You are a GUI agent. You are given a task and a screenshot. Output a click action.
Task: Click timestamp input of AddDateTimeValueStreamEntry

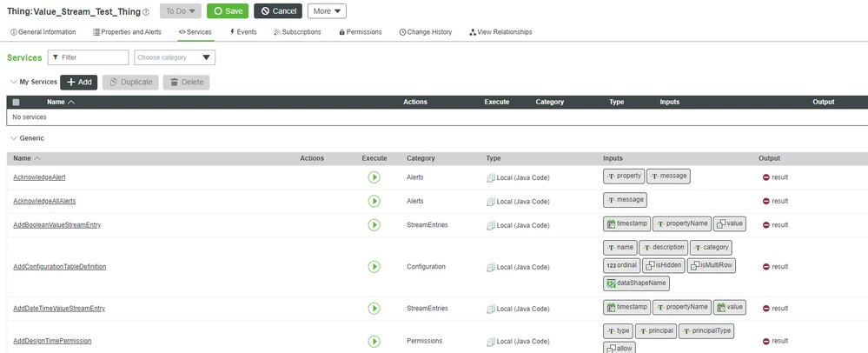(626, 307)
